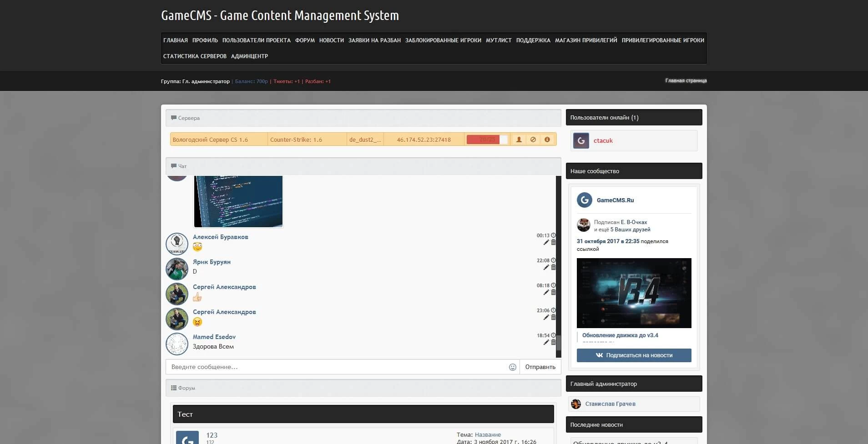Delete Ярик Буруян's chat message

pyautogui.click(x=554, y=268)
